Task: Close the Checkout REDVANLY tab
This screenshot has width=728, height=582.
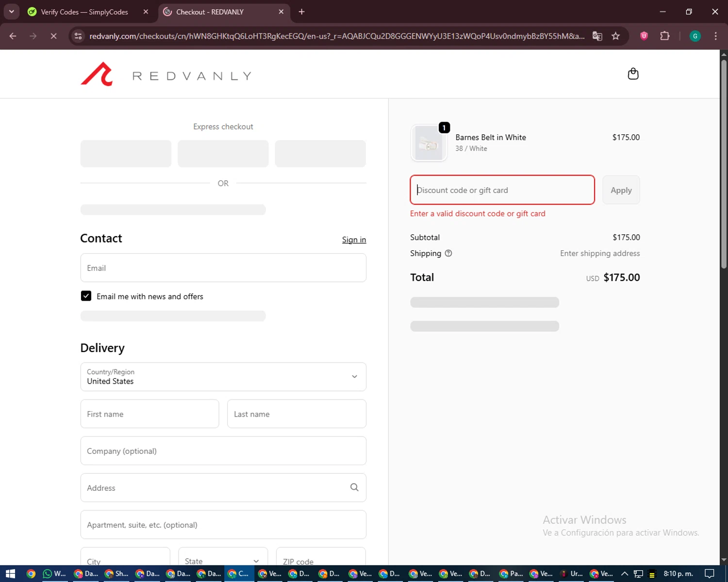Action: tap(281, 12)
